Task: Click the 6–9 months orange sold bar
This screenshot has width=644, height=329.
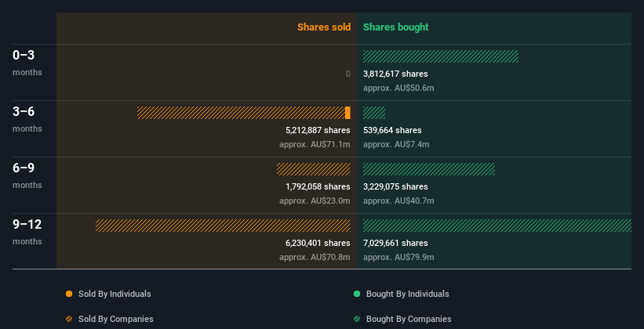Action: [314, 169]
